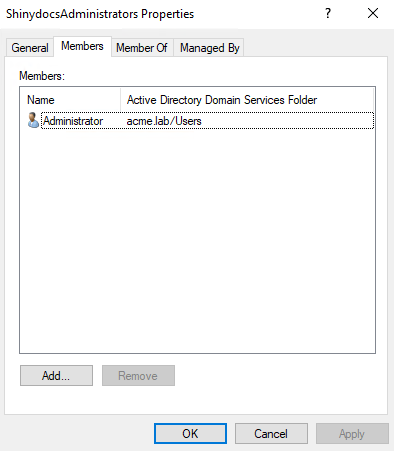Click the Remove button
The height and width of the screenshot is (451, 394).
tap(138, 376)
